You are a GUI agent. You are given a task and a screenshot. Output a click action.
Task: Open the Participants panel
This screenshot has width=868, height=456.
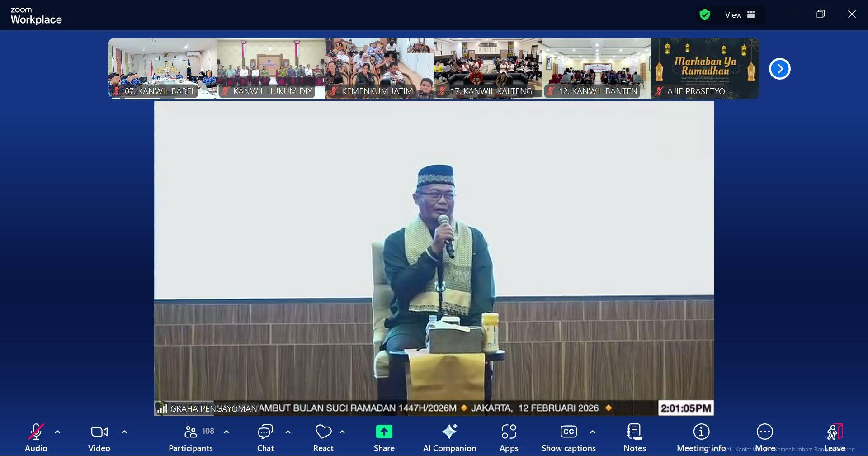[x=191, y=437]
